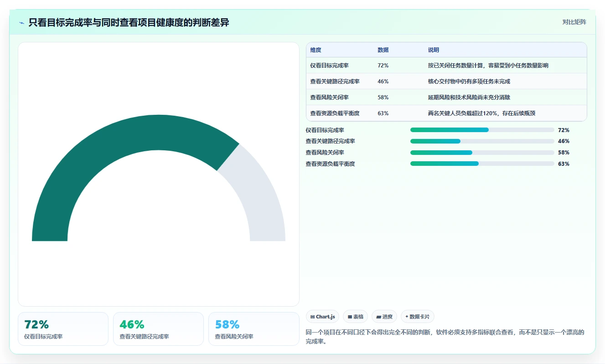
Task: Click the 63% value in the table
Action: (x=383, y=113)
